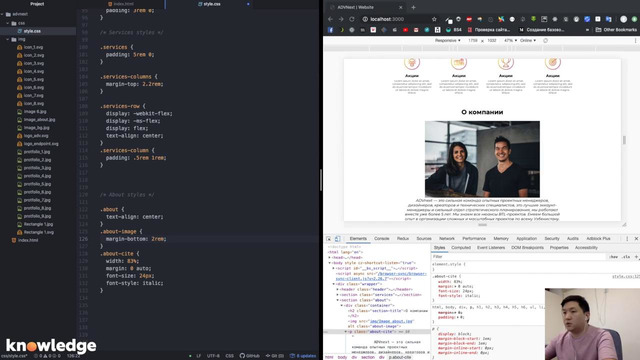
Task: Click the CSS language selector in status bar
Action: (230, 356)
